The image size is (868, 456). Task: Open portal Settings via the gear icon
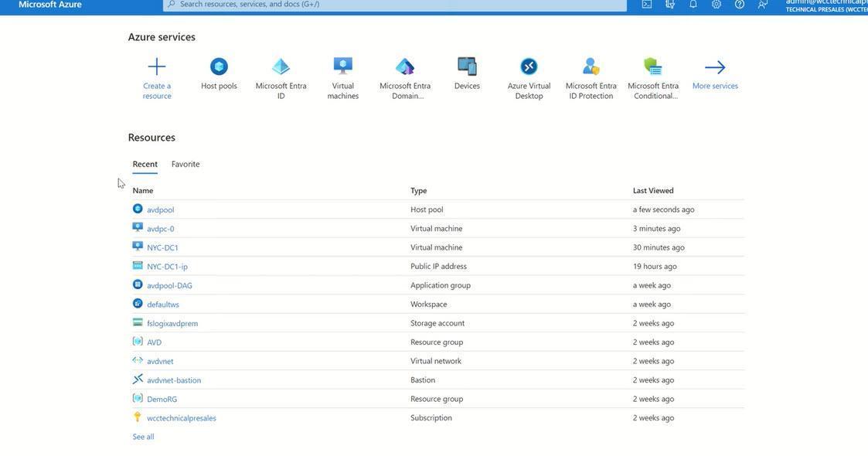[716, 5]
